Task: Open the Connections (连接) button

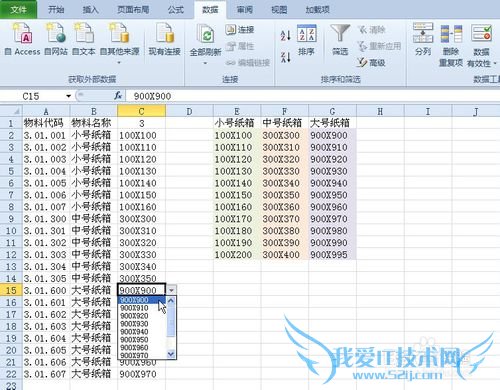Action: 240,30
